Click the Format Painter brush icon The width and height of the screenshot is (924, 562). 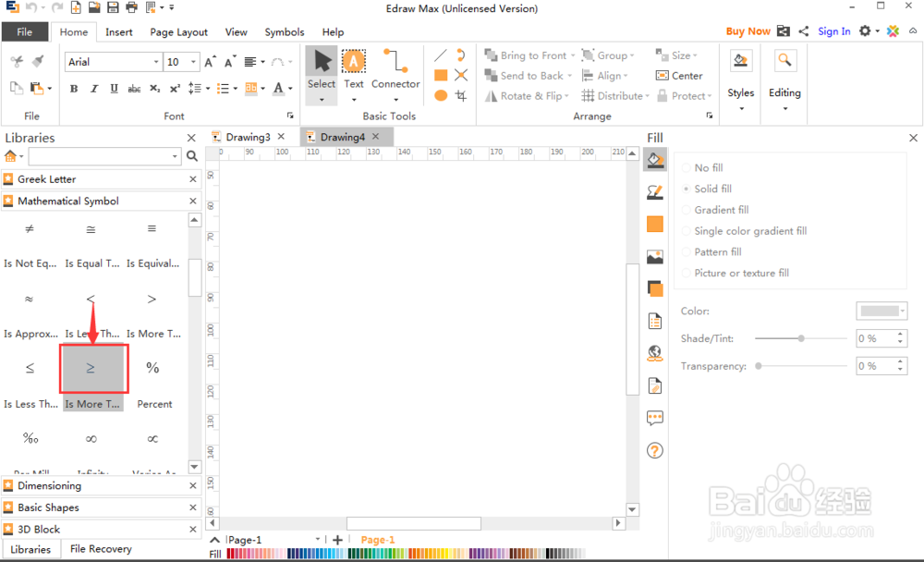[38, 61]
